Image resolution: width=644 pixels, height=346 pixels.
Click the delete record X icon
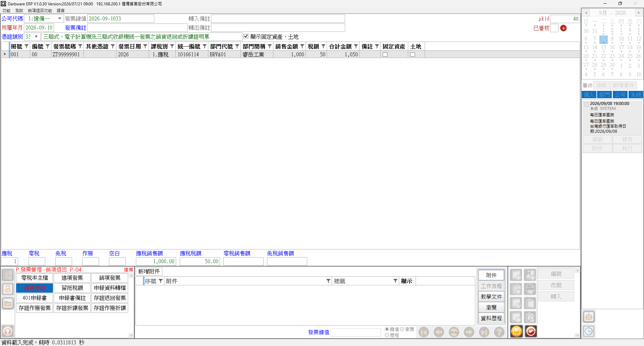pyautogui.click(x=516, y=318)
